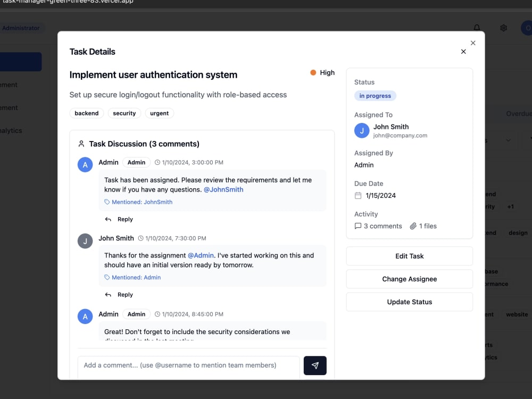Close dialog with outer corner X
The width and height of the screenshot is (532, 399).
click(x=473, y=43)
